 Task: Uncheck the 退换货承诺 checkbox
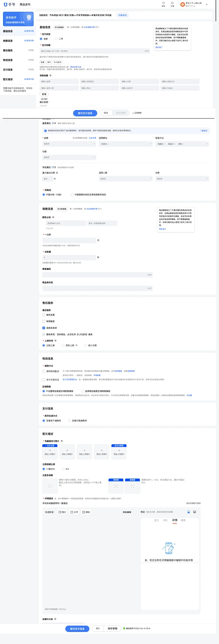point(44,328)
